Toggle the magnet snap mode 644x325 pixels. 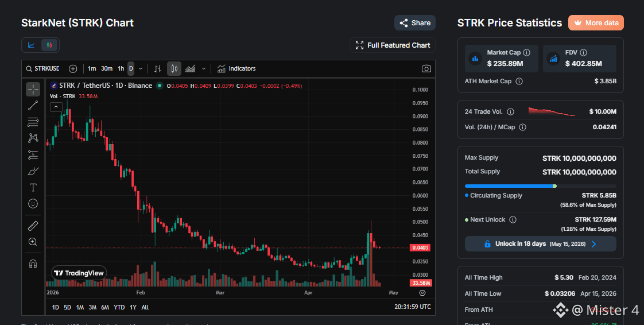(33, 264)
